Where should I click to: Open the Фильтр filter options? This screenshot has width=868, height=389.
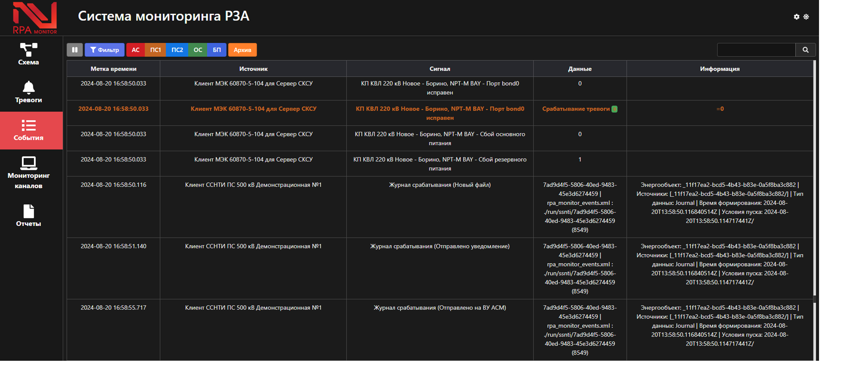[x=105, y=50]
